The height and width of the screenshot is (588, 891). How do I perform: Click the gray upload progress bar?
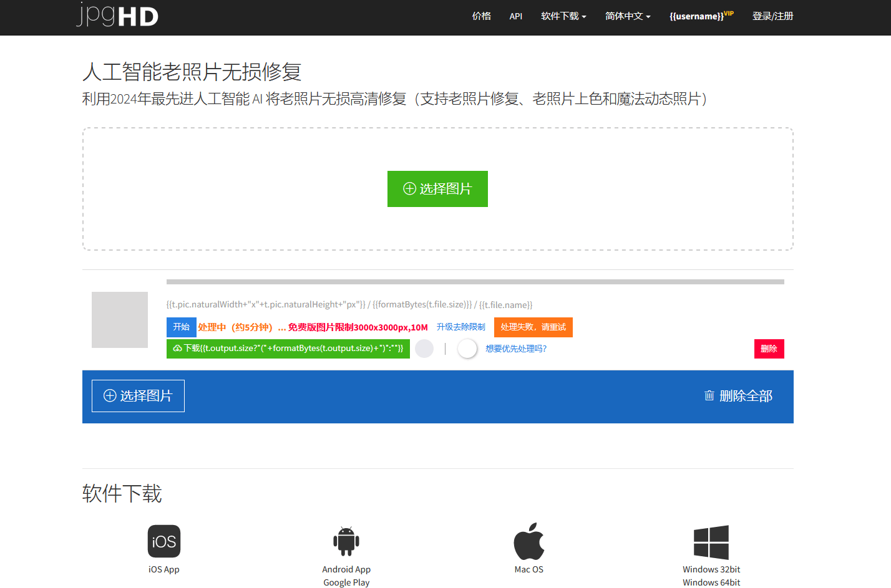pyautogui.click(x=475, y=282)
